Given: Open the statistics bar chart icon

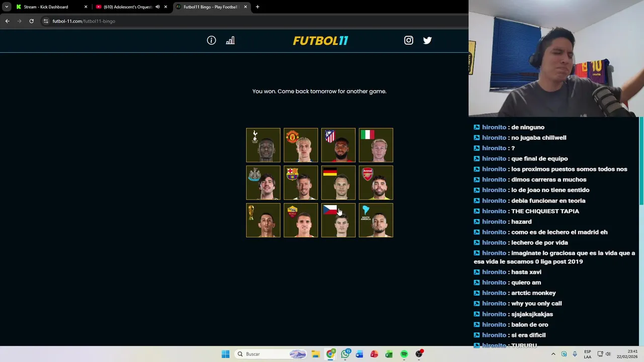Looking at the screenshot, I should (230, 40).
